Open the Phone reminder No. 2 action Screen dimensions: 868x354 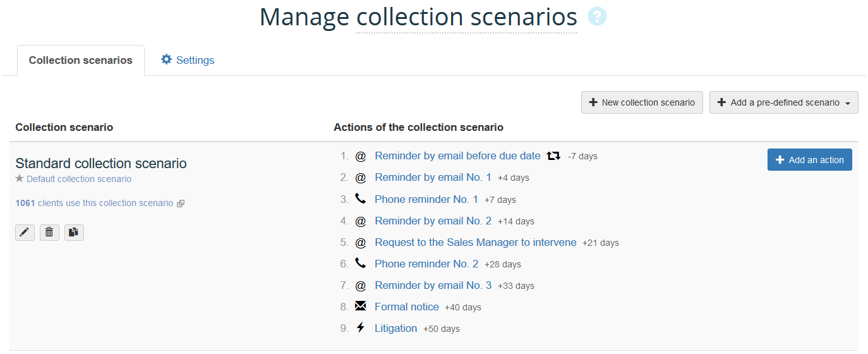click(x=426, y=264)
